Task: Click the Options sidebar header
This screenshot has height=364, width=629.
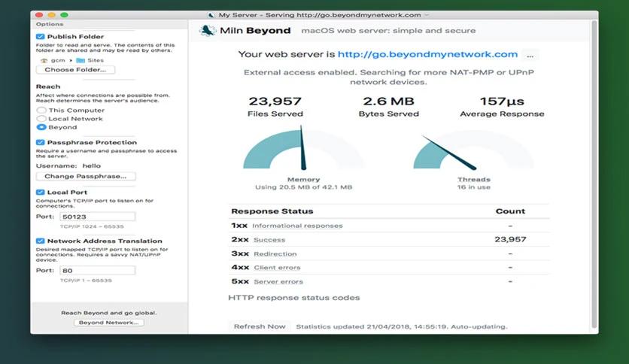Action: click(x=50, y=24)
